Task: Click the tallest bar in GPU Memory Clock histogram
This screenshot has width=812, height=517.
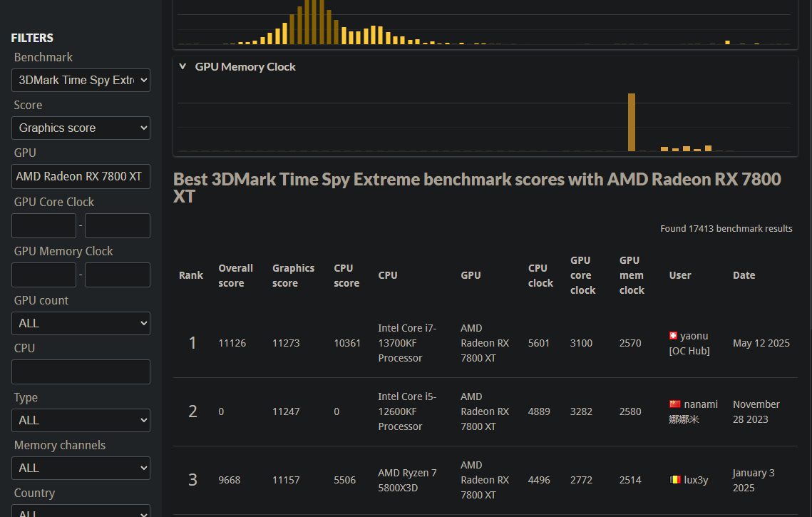Action: pos(631,122)
